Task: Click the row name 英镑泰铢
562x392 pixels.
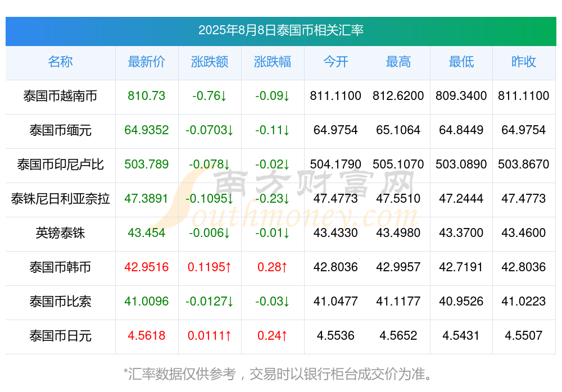Action: point(60,233)
